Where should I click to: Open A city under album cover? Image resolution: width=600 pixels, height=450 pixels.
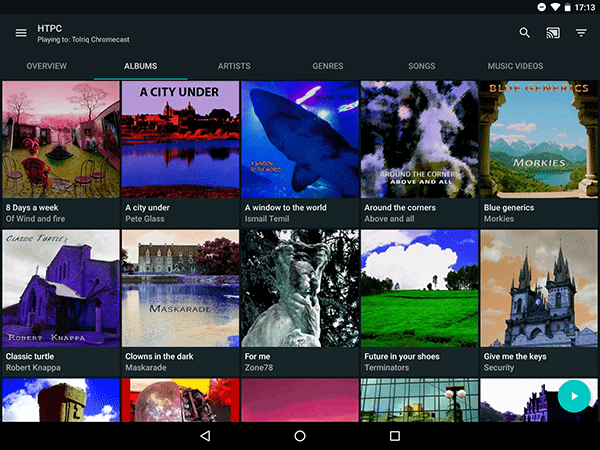pyautogui.click(x=180, y=140)
